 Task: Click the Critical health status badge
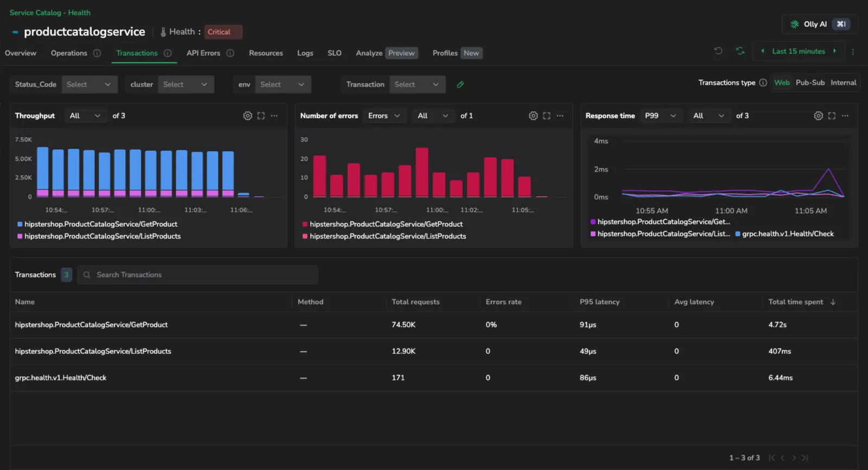(223, 32)
